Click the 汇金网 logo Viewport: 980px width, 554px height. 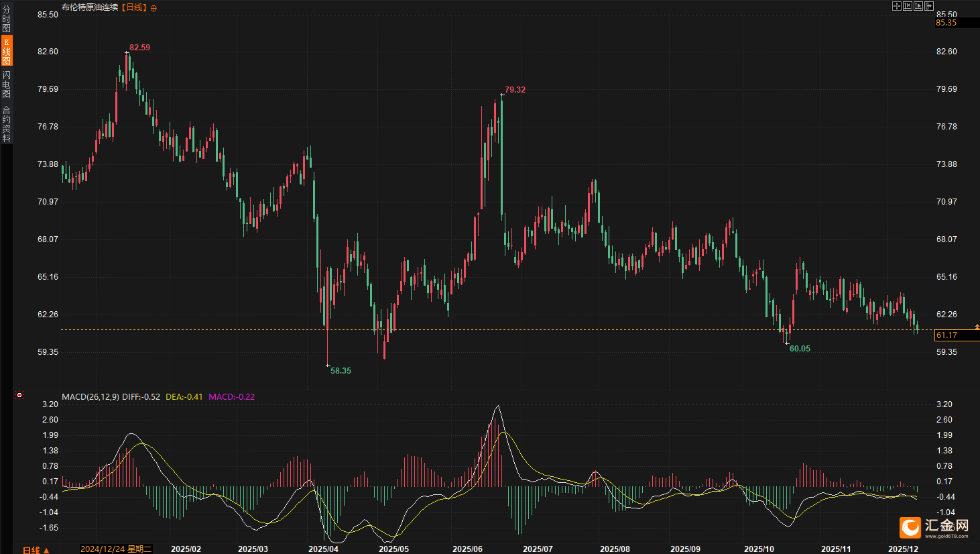click(x=934, y=527)
